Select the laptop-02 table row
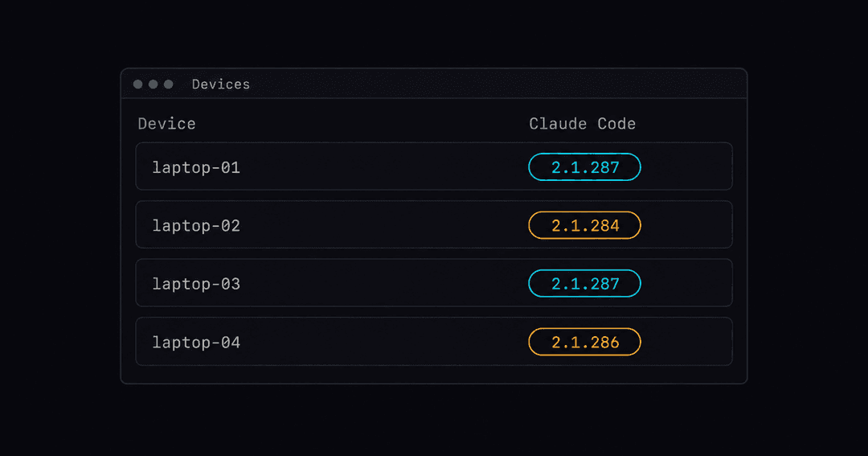 point(434,225)
